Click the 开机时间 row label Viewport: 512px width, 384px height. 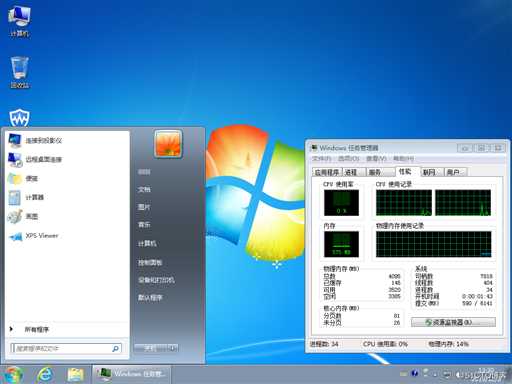[427, 296]
